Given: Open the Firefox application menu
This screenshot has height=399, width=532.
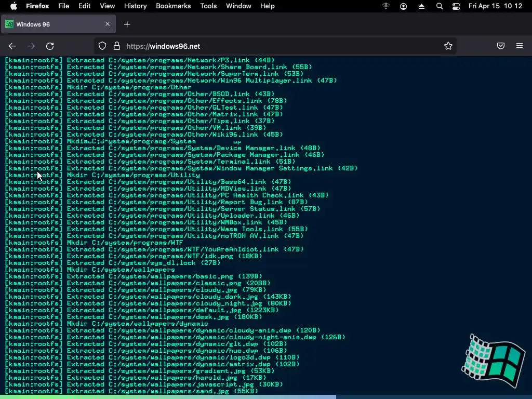Looking at the screenshot, I should pos(37,6).
